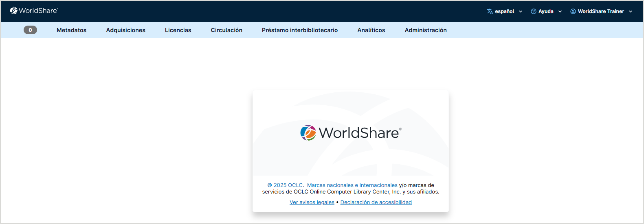Viewport: 644px width, 224px height.
Task: Click the Ver avisos legales link
Action: [312, 202]
